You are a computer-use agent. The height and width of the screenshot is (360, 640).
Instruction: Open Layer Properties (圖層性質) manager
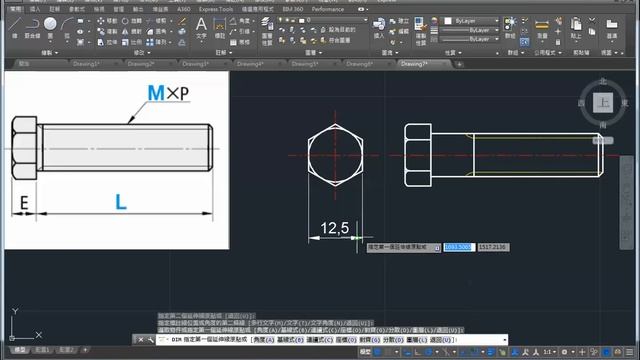tap(267, 31)
